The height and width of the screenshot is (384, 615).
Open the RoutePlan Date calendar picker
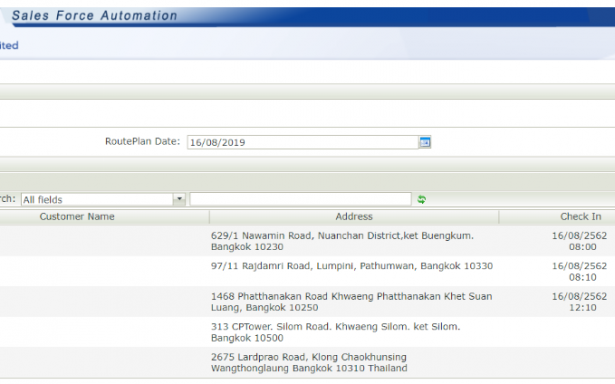pyautogui.click(x=425, y=142)
